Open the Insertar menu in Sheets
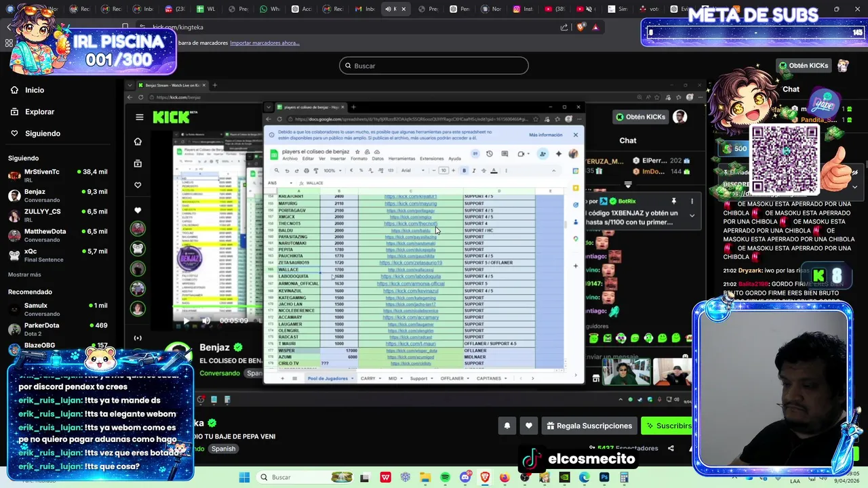 pos(338,159)
